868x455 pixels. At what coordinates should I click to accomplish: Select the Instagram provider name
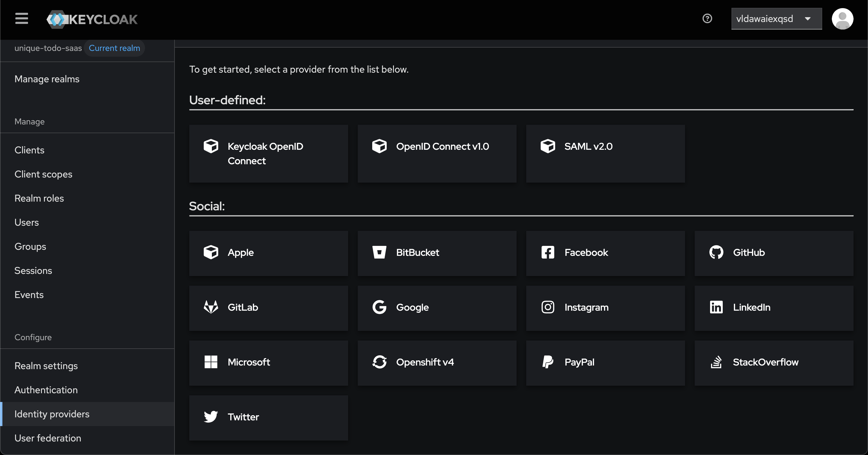[587, 307]
